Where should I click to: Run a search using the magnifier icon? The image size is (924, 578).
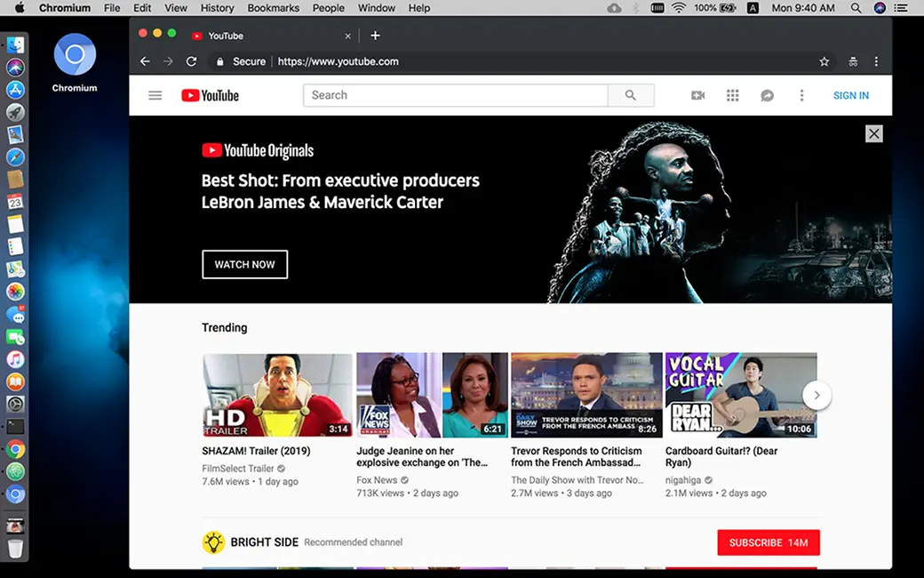point(631,95)
